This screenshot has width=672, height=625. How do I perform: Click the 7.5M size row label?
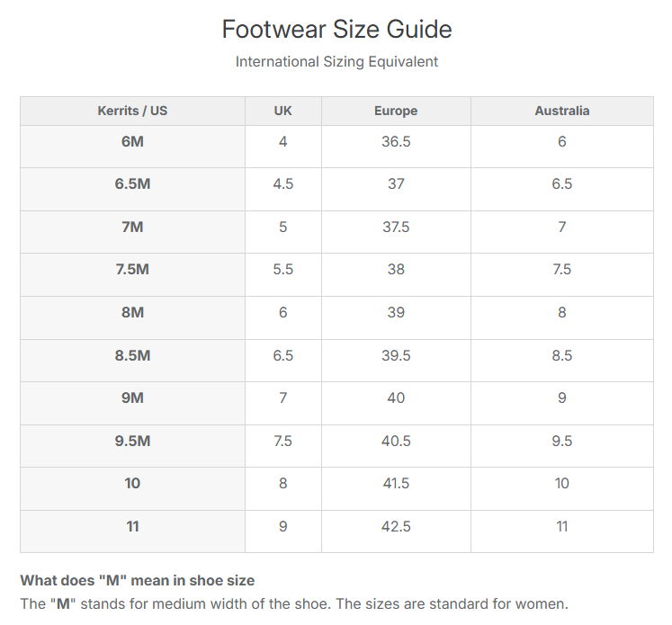(132, 270)
